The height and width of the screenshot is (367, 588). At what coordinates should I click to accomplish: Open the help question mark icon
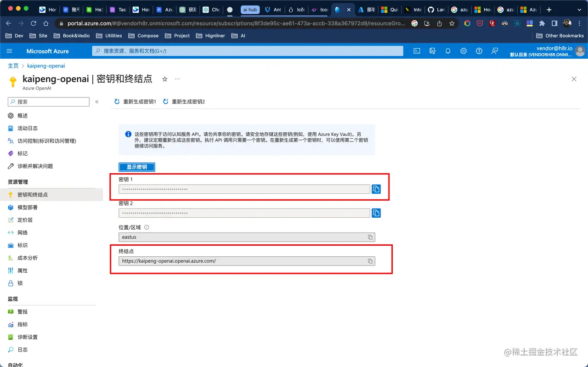point(479,51)
